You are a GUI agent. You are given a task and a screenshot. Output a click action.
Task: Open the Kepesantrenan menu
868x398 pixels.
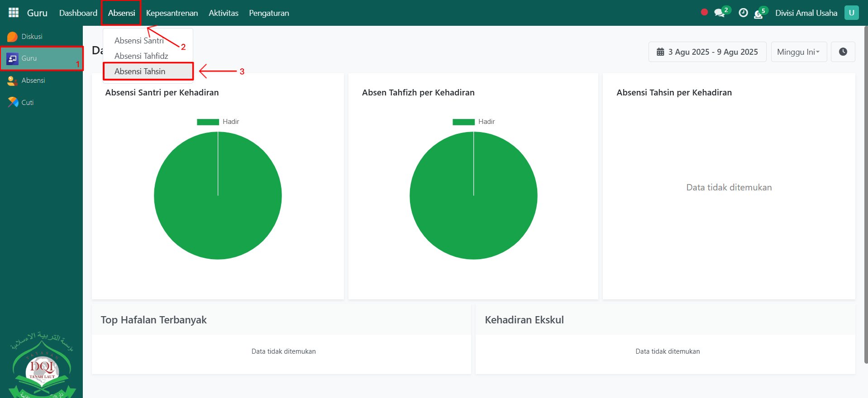pyautogui.click(x=172, y=13)
